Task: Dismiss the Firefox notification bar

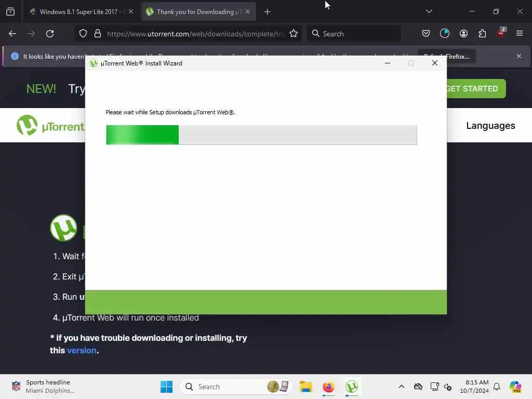Action: (x=519, y=56)
